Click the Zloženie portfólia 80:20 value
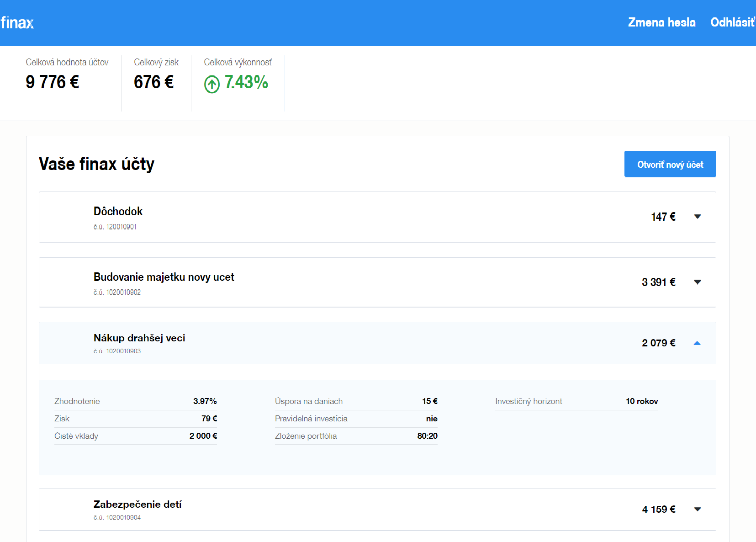The image size is (756, 542). coord(427,436)
